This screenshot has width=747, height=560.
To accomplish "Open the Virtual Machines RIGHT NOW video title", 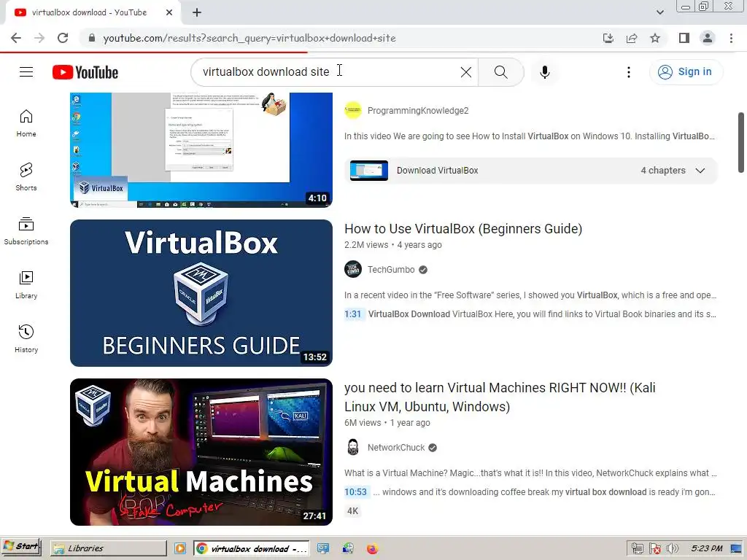I will click(500, 397).
